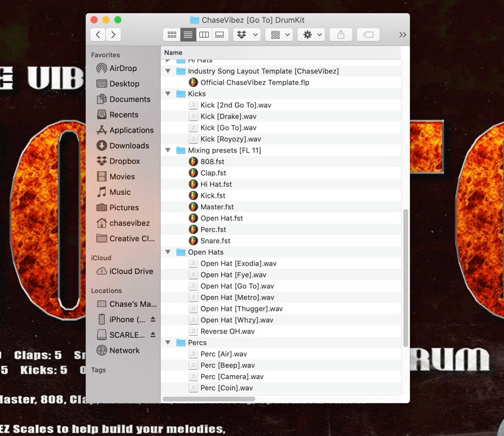Eject the iPhone device
This screenshot has height=436, width=504.
[x=153, y=319]
